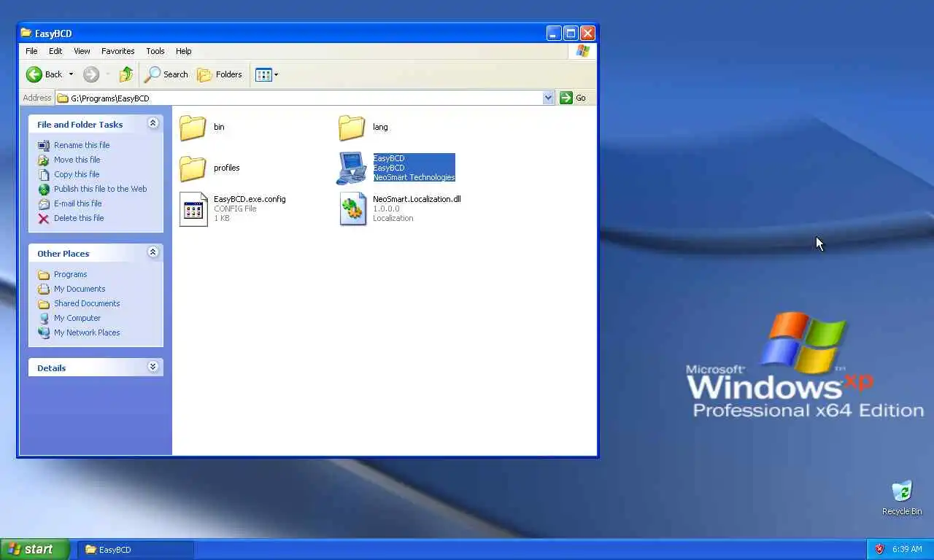Viewport: 934px width, 560px height.
Task: Click the system clock 6:39 AM
Action: (x=907, y=549)
